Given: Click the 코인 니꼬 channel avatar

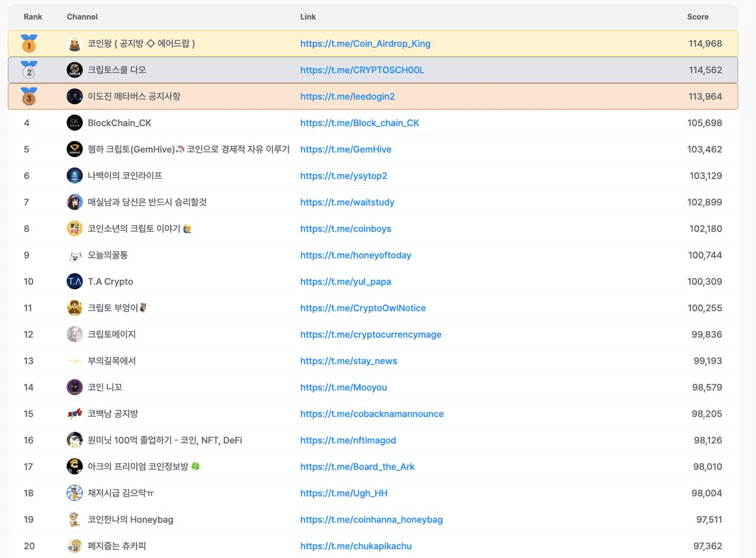Looking at the screenshot, I should point(74,387).
